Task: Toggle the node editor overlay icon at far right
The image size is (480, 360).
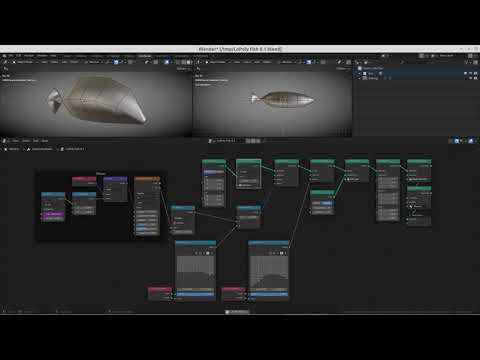Action: coord(471,141)
